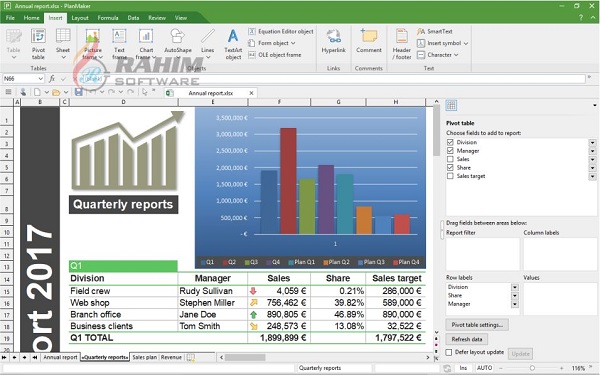
Task: Select the Annual report sheet tab
Action: point(60,357)
